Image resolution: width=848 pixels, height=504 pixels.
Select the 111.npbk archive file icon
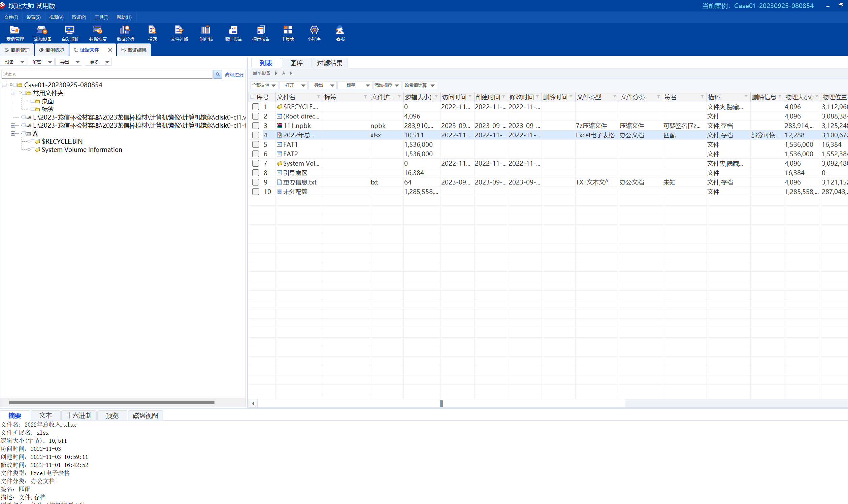point(279,126)
